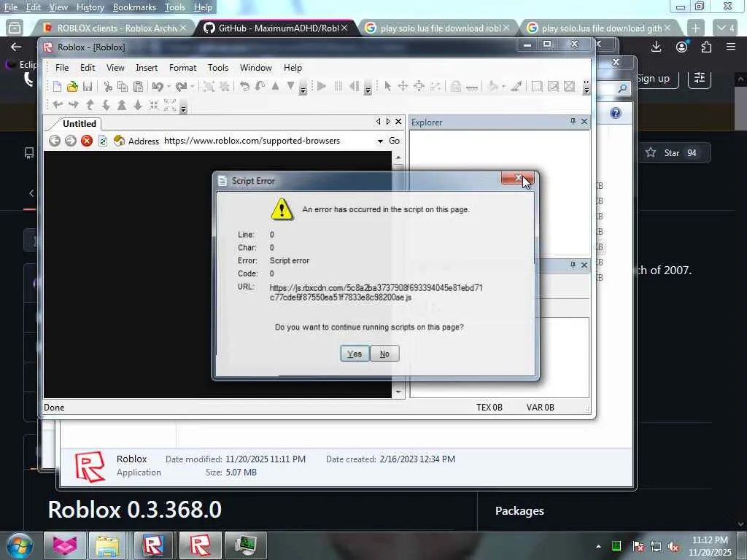Click the Zoom extents icon
The width and height of the screenshot is (747, 560).
coord(170,105)
